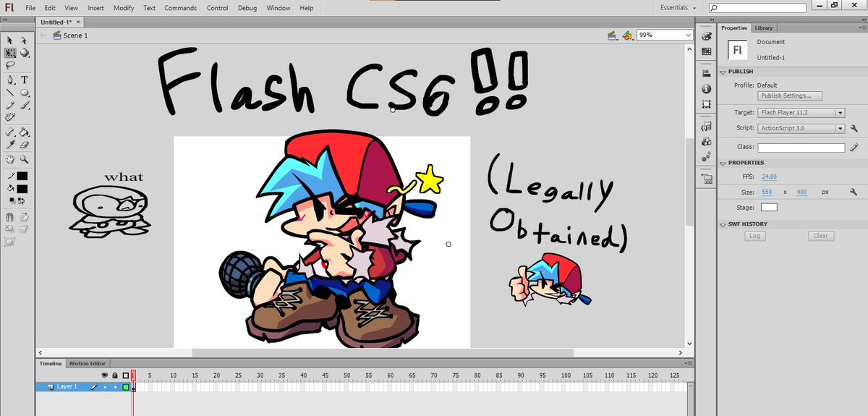Select the Free Transform tool

click(x=10, y=53)
